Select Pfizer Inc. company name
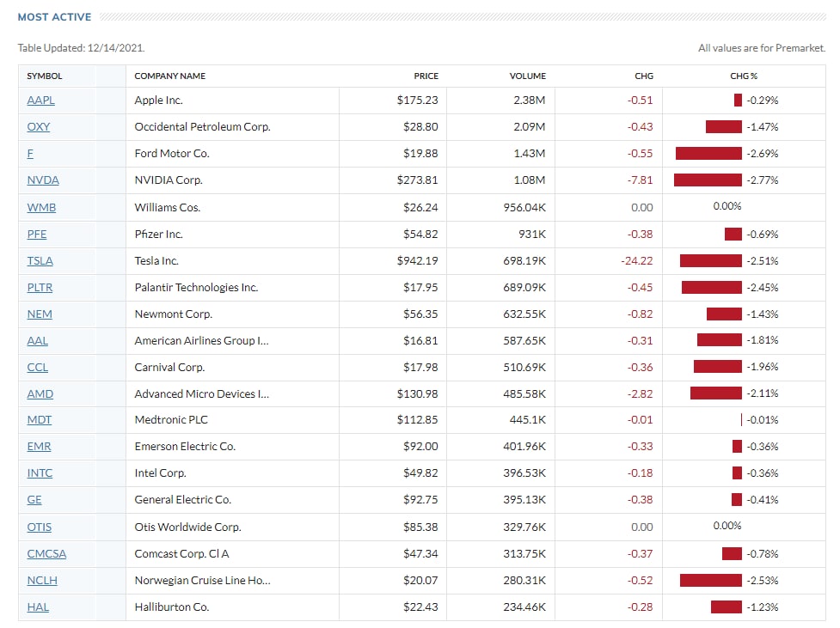The image size is (840, 628). (x=158, y=234)
